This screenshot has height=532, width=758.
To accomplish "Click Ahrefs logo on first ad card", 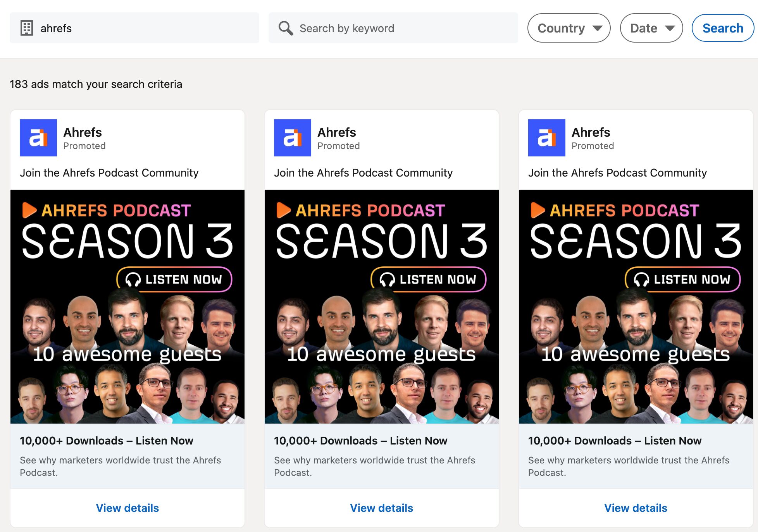I will (x=38, y=138).
